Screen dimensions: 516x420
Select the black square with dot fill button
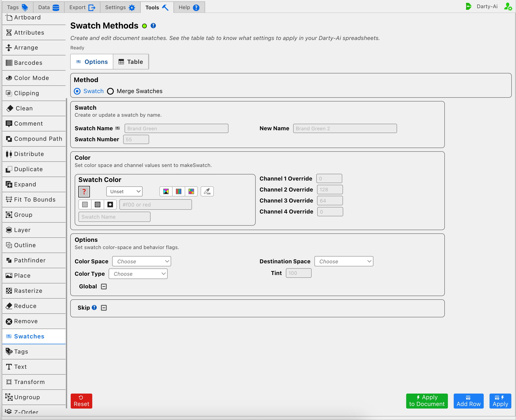coord(110,205)
